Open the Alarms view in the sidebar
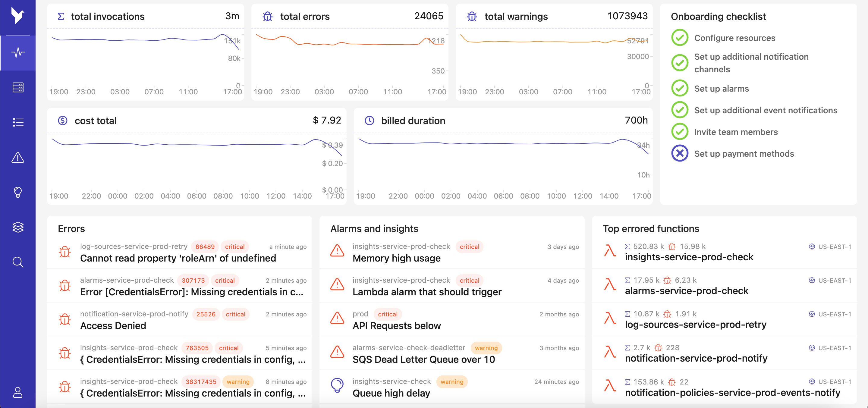 tap(17, 158)
